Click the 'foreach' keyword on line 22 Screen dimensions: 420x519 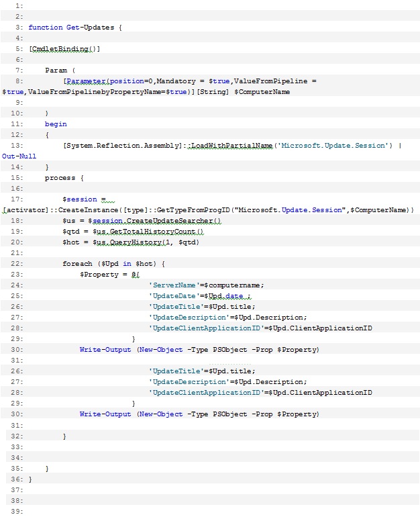coord(77,263)
